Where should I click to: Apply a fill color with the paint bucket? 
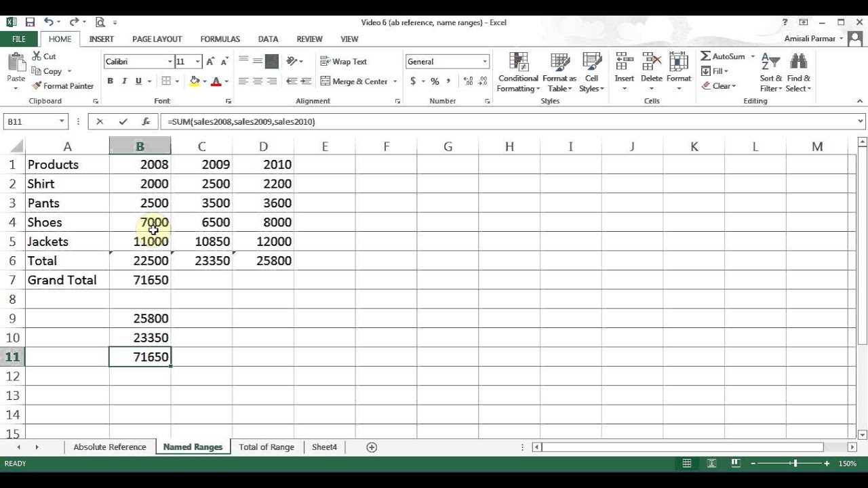pyautogui.click(x=195, y=81)
